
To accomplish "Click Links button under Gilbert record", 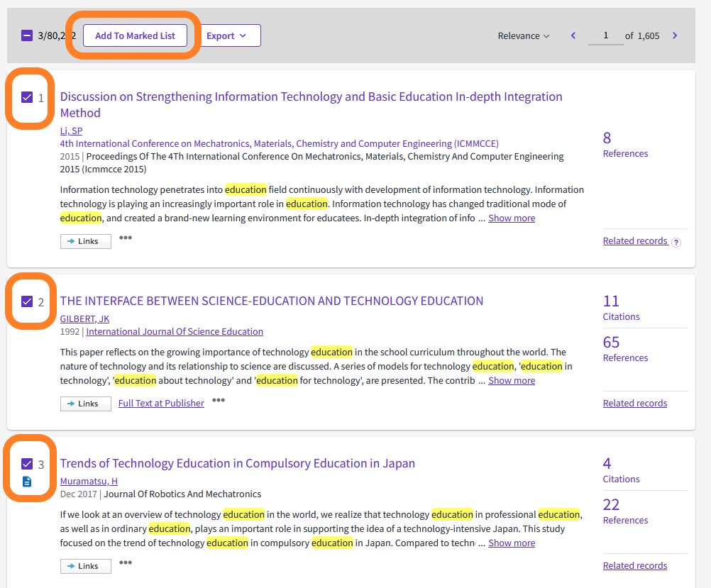I will point(86,404).
